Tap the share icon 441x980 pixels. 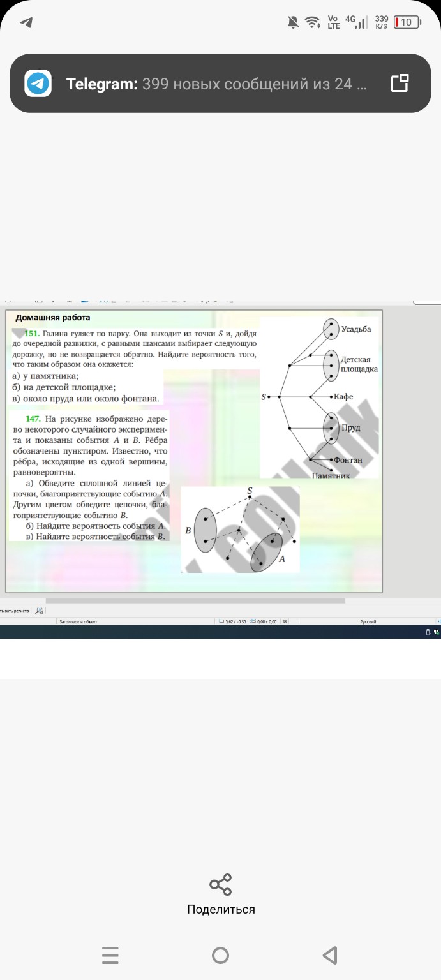(x=221, y=885)
